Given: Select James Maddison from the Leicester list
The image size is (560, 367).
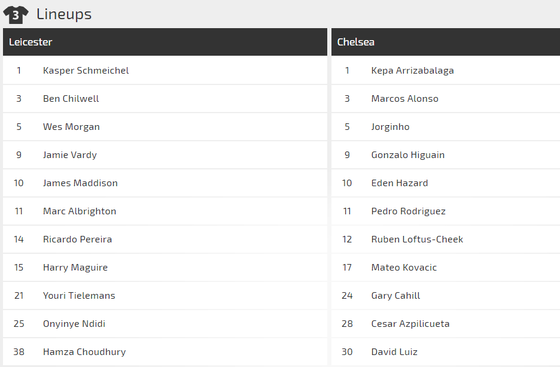Looking at the screenshot, I should point(80,183).
